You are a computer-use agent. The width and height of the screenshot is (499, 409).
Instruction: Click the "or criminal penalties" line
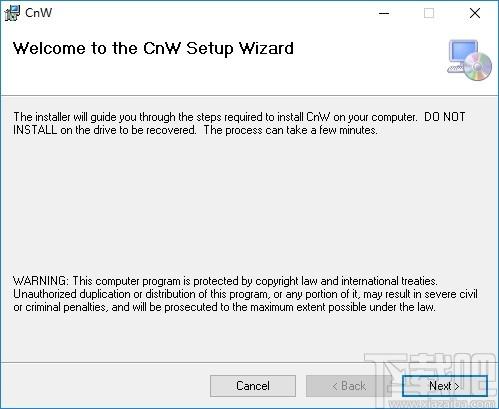click(x=224, y=307)
